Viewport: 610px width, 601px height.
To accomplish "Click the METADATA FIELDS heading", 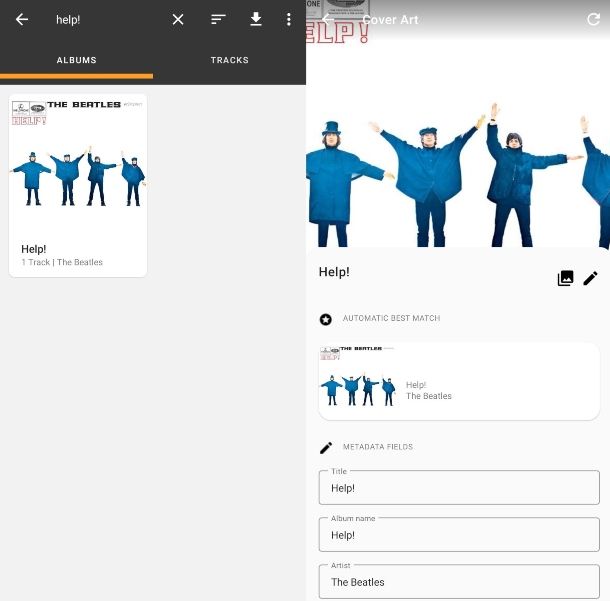I will pos(378,447).
